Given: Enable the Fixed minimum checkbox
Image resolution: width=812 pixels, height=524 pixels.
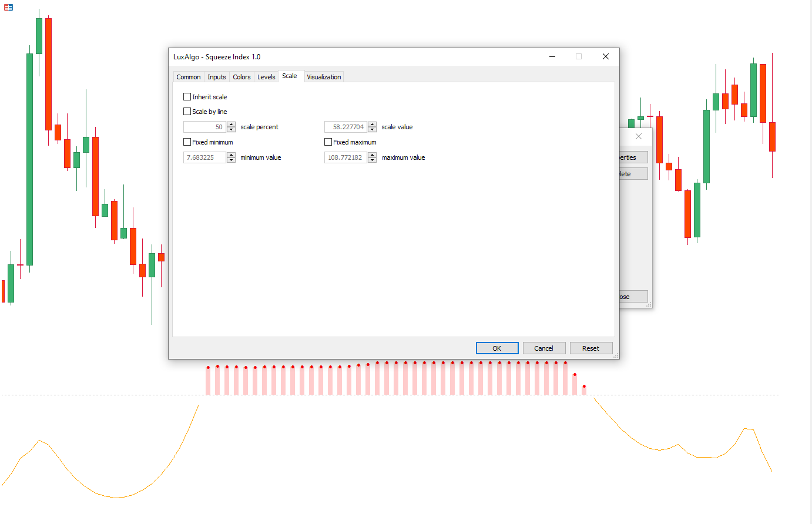Looking at the screenshot, I should tap(187, 142).
